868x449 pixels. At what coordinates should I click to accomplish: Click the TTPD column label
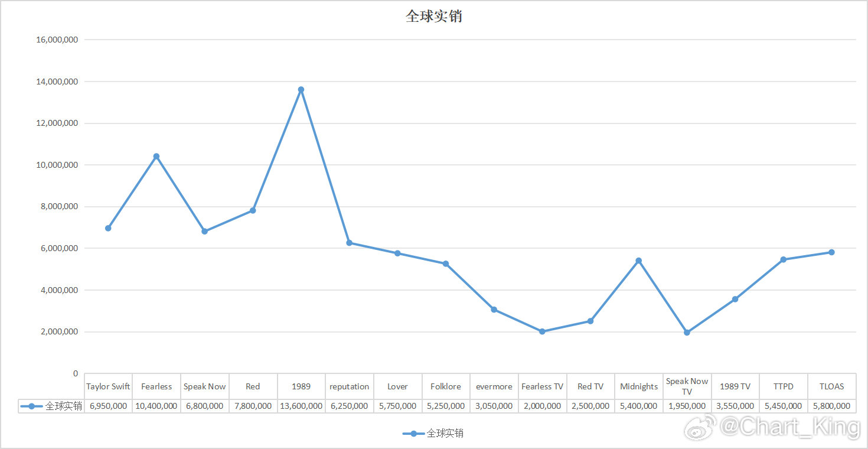784,386
